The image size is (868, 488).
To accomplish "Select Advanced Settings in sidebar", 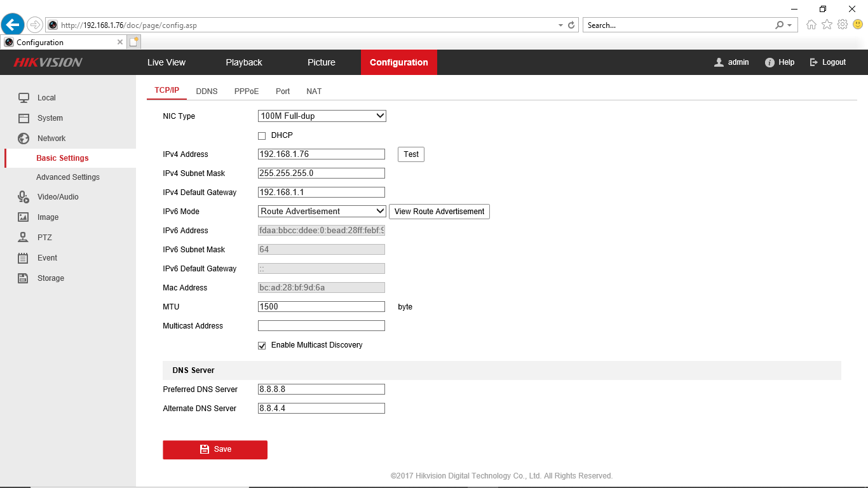I will point(68,177).
